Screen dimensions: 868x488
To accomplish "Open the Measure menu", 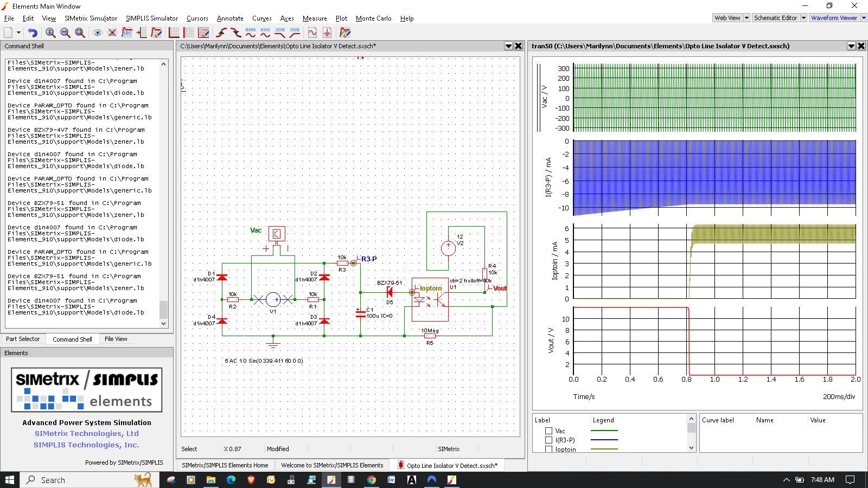I will coord(315,18).
